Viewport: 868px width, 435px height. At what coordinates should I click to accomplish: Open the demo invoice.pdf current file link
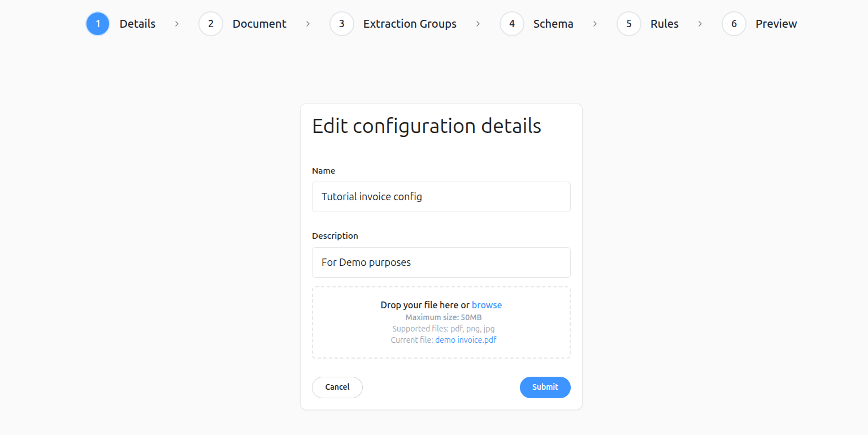coord(466,340)
